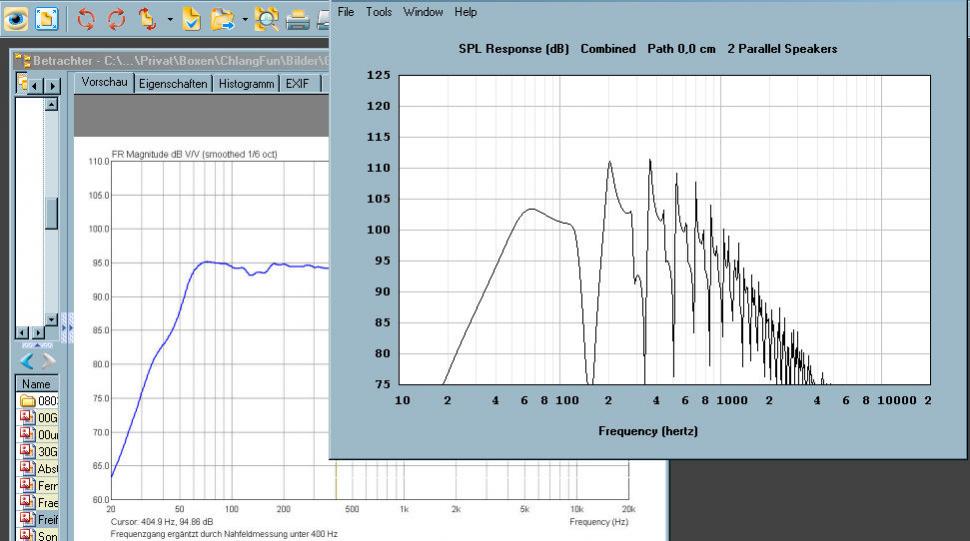
Task: Click the rotate-file icon with red arrows
Action: point(148,19)
